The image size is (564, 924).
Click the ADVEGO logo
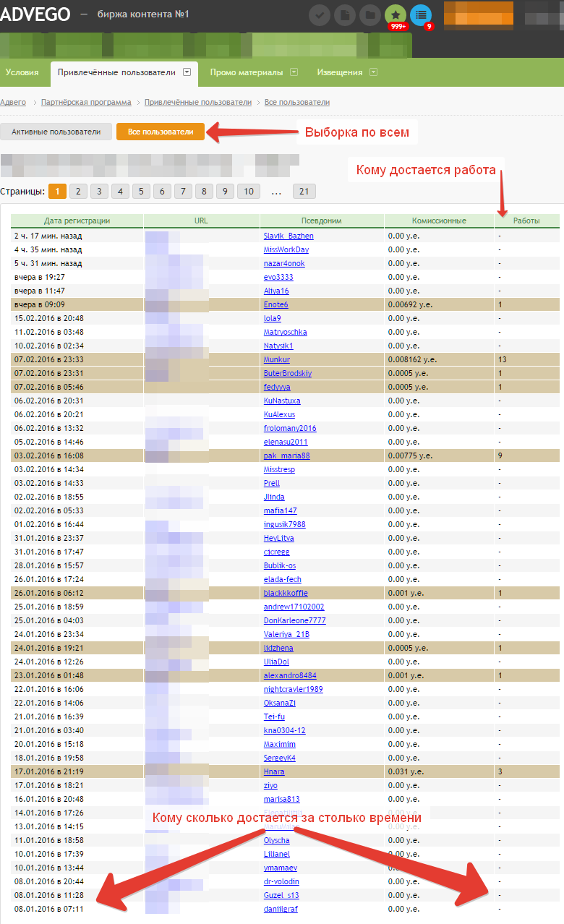click(x=34, y=14)
